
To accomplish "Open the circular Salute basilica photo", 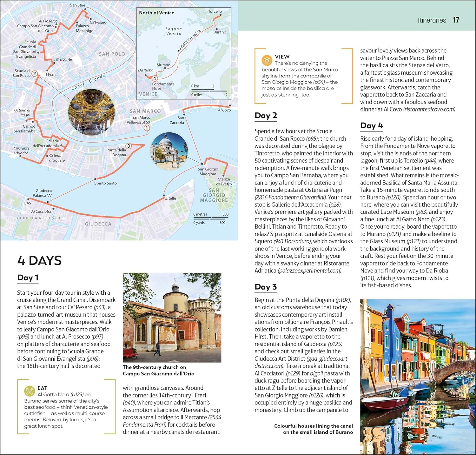I will (x=169, y=151).
